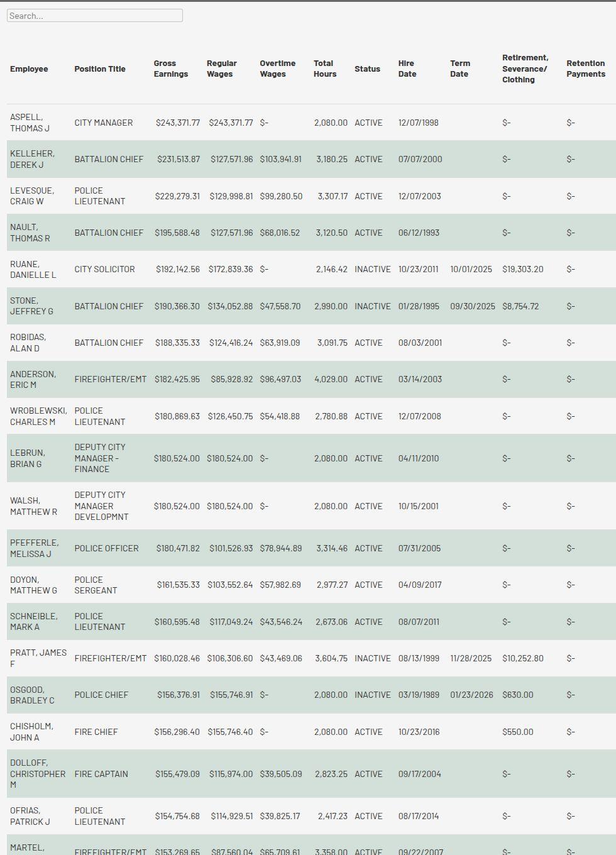
Task: Click hire date 04/09/2017
Action: click(x=420, y=585)
